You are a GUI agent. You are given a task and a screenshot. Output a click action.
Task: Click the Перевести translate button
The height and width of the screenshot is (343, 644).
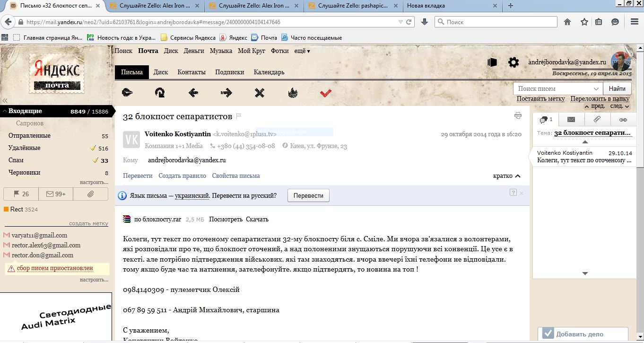tap(308, 196)
